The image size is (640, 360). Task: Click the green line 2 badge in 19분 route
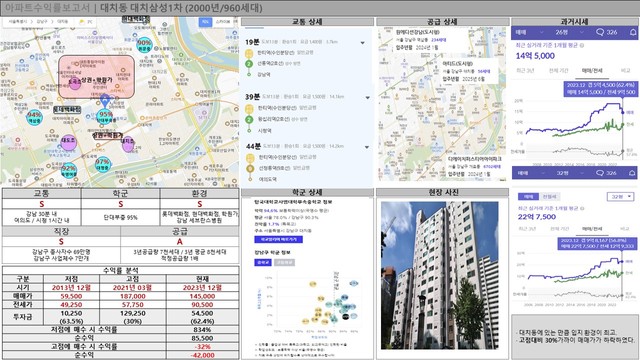tap(249, 64)
